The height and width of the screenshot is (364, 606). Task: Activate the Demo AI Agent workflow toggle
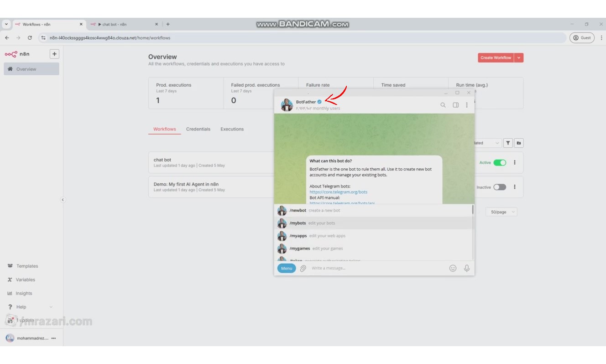[x=500, y=187]
